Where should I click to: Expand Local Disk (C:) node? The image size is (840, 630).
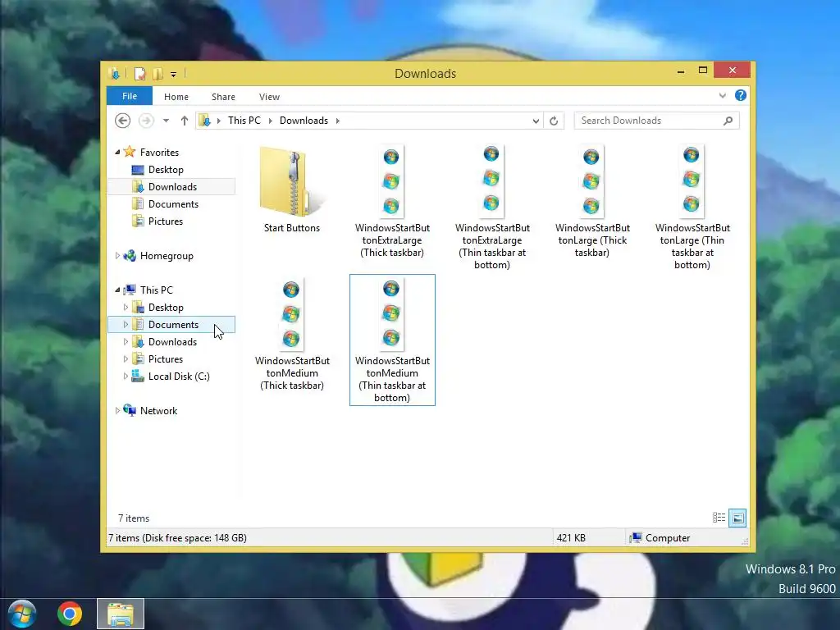pyautogui.click(x=126, y=376)
